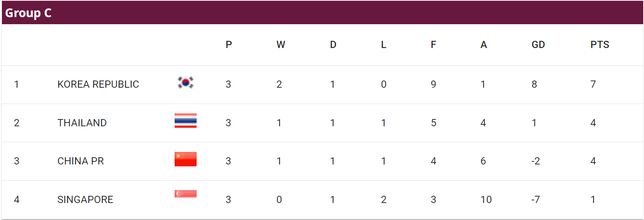Click Korea Republic's points value 7
Screen dimensions: 644x220
593,84
